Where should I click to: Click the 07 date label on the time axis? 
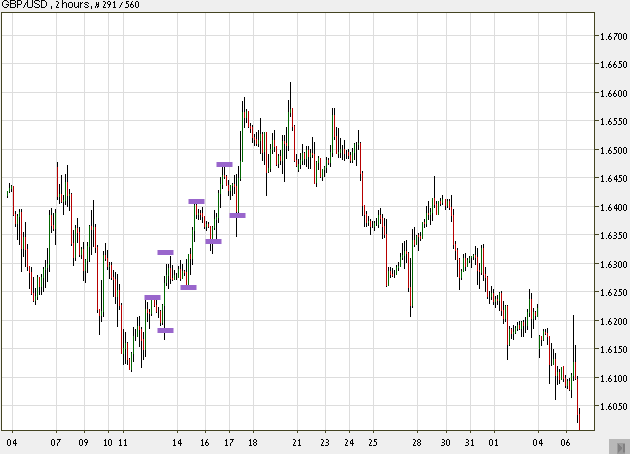(x=56, y=443)
